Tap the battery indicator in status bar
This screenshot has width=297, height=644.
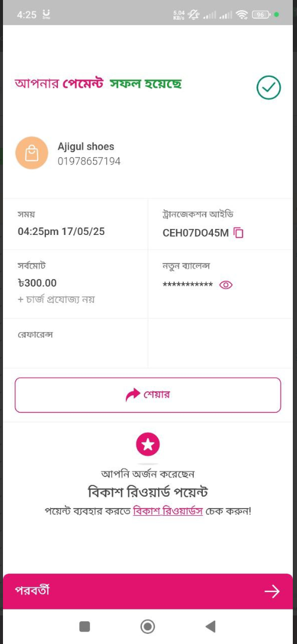261,15
